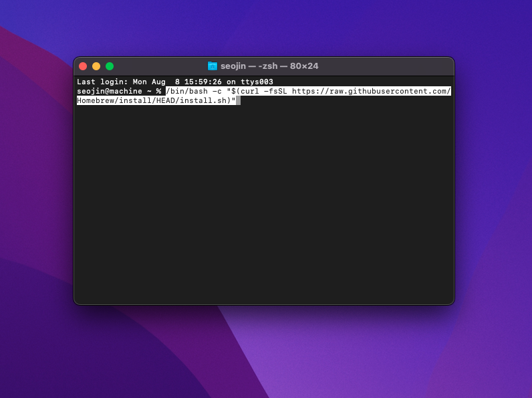Click the "https://raw.githubusercontent.com/" URL text

[x=371, y=92]
